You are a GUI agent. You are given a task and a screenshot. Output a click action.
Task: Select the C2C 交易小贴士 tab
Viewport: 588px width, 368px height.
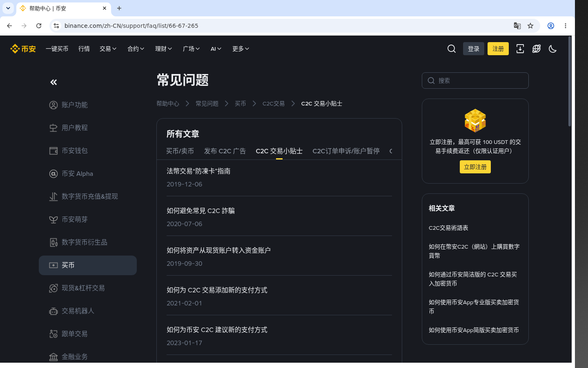(x=279, y=151)
